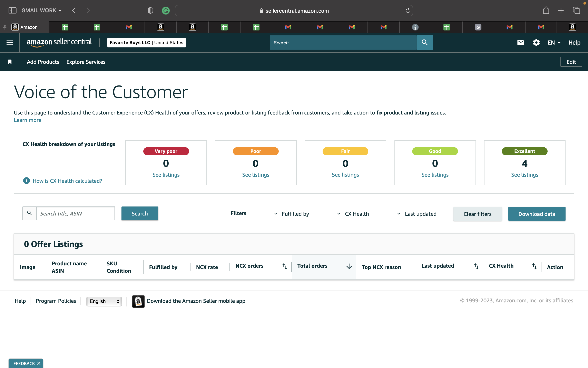Click the magnifier button in the header search
The height and width of the screenshot is (368, 588).
(425, 43)
